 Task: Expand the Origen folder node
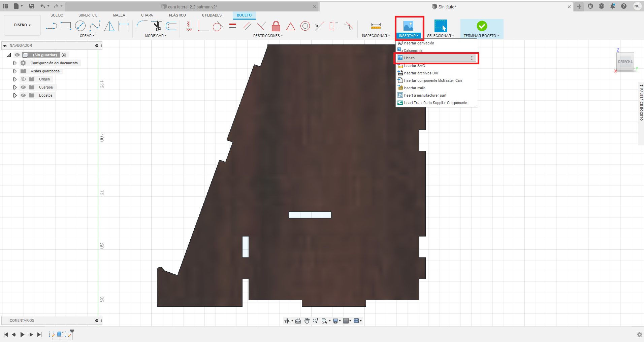point(15,79)
